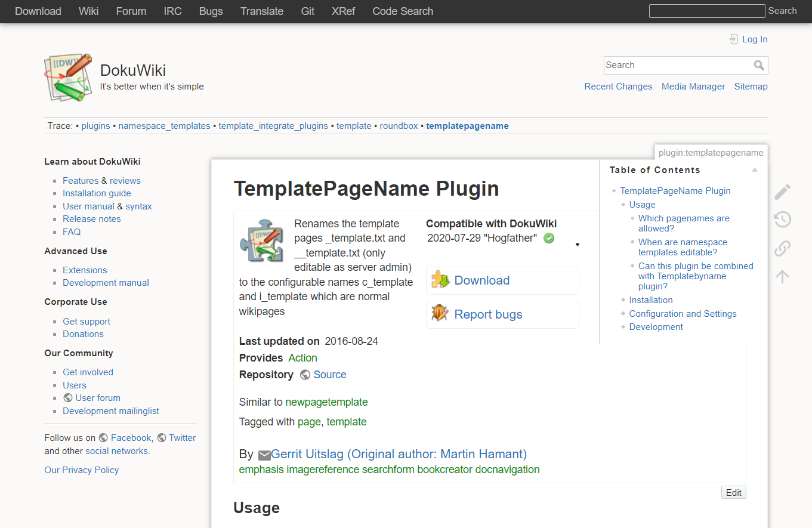Open the Extensions sidebar link
The image size is (812, 528).
(85, 270)
